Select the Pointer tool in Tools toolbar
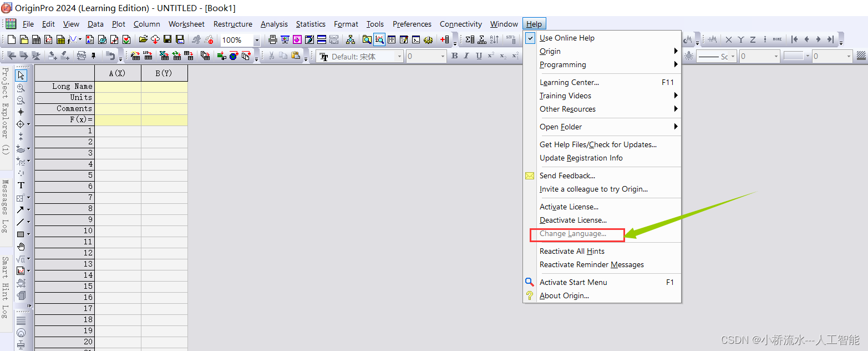Viewport: 868px width, 351px height. click(x=21, y=76)
